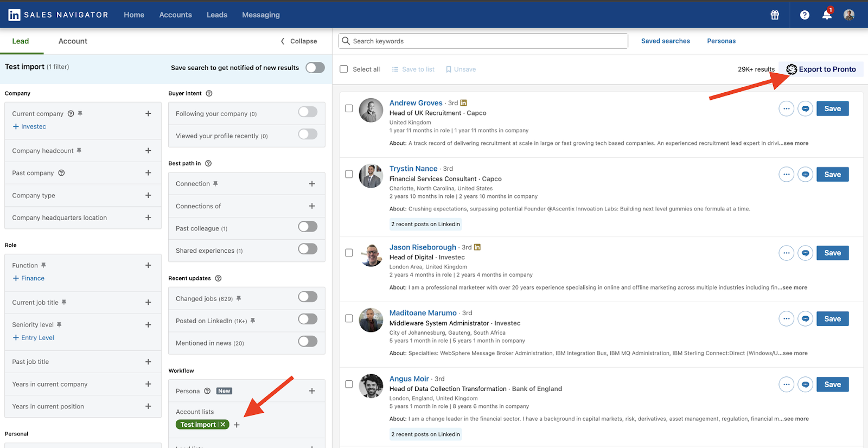868x448 pixels.
Task: Expand Company headquarters location filter
Action: [148, 217]
